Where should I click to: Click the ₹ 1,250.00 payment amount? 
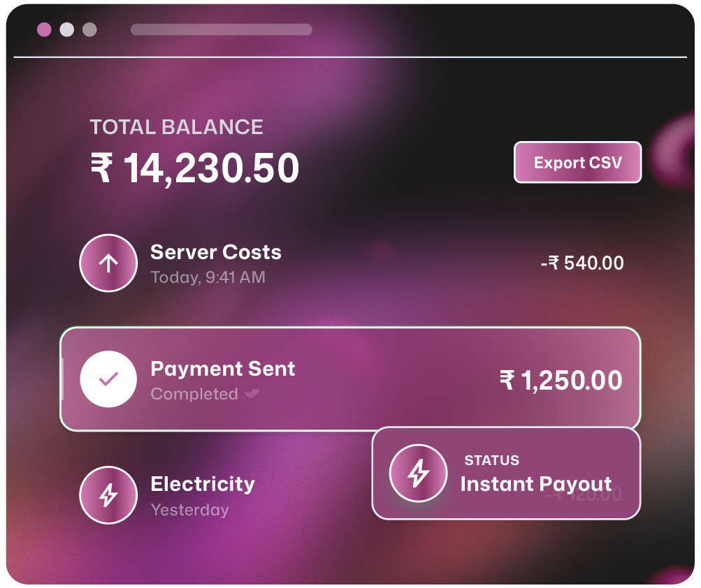pos(561,381)
